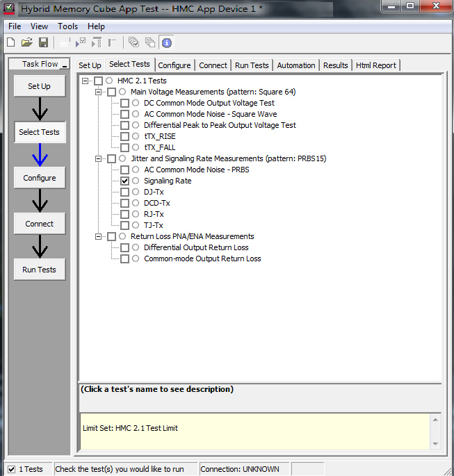This screenshot has height=476, width=454.
Task: Click the uncheck-all-tests stacked icon in toolbar
Action: click(x=149, y=42)
